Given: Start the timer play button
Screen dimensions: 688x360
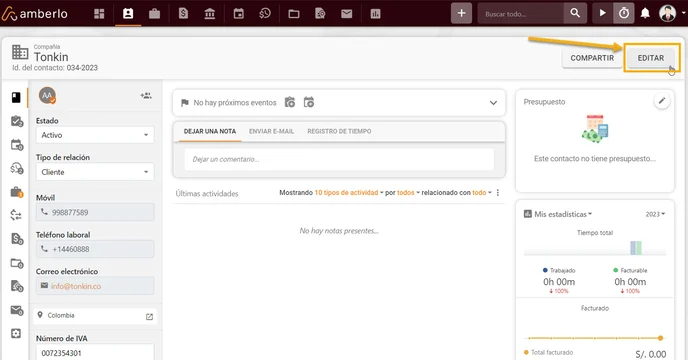Looking at the screenshot, I should coord(602,14).
